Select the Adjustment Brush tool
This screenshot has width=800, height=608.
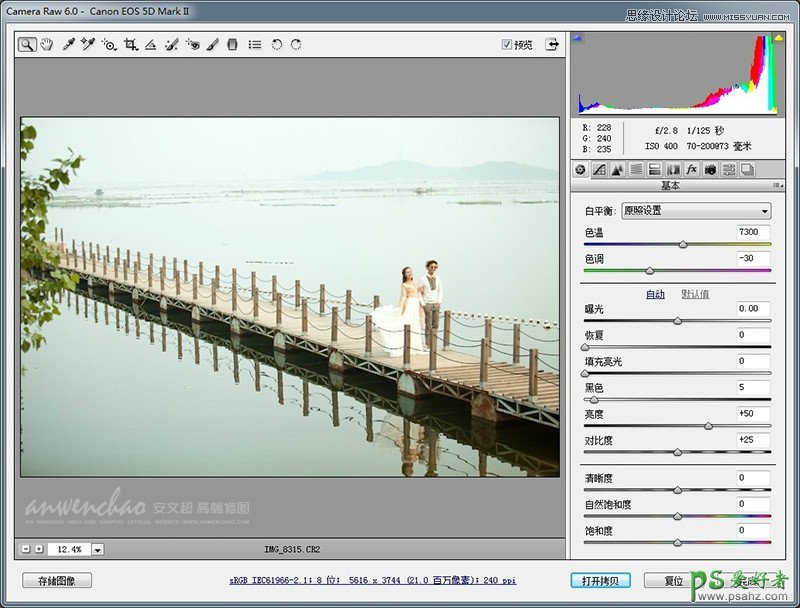pyautogui.click(x=213, y=45)
